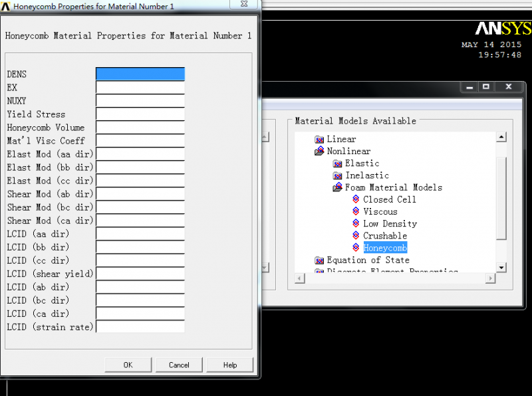Click Shear Mod (ca dir) field
Screen dimensions: 532x396
140,220
